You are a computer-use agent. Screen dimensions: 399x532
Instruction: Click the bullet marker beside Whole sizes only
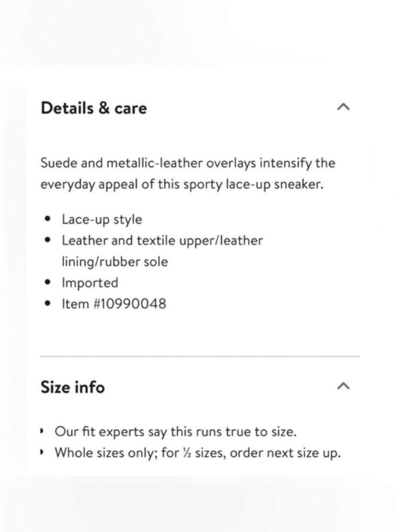coord(41,453)
